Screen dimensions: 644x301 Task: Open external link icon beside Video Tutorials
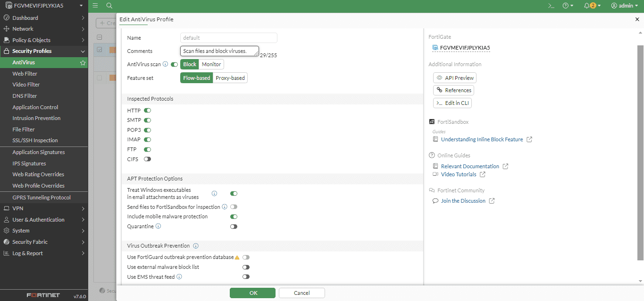(483, 174)
